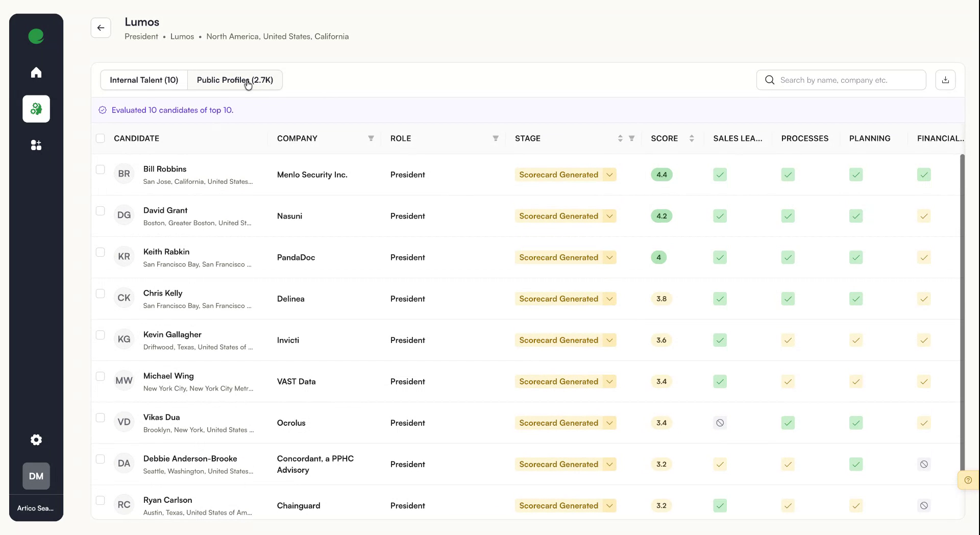980x535 pixels.
Task: Click the Role column filter icon
Action: [495, 138]
